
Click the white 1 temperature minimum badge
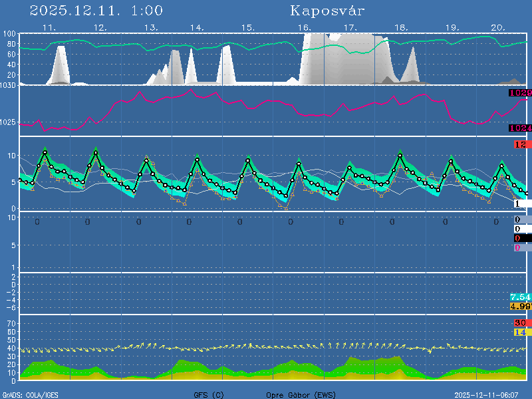pyautogui.click(x=522, y=204)
